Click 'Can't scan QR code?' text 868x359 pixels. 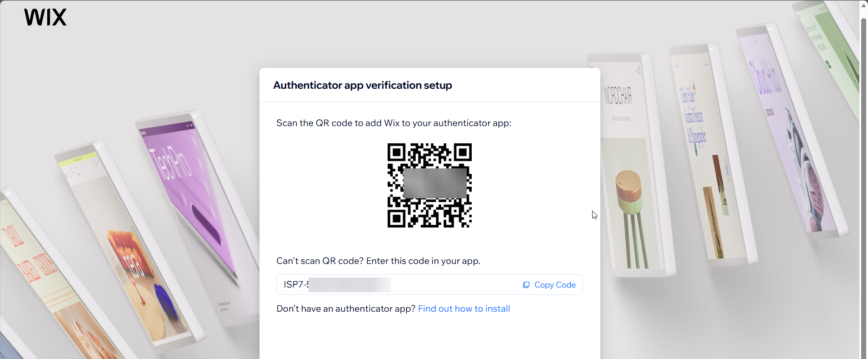320,261
